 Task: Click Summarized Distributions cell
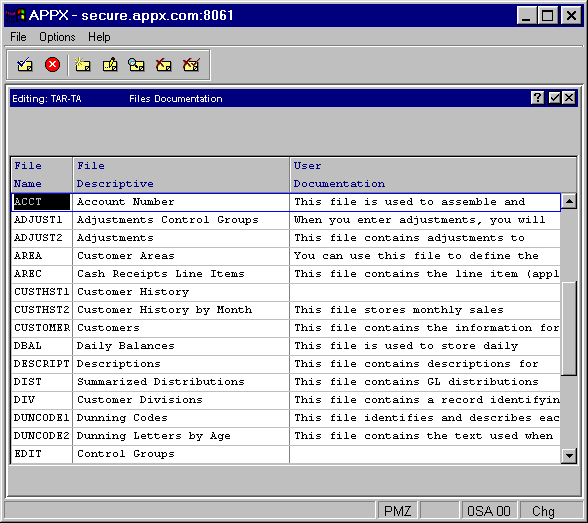pos(181,382)
